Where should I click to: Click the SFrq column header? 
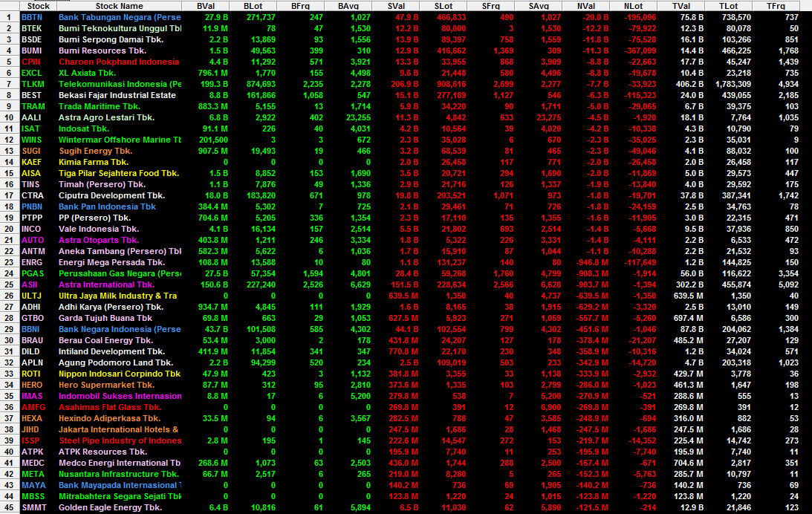(x=491, y=6)
